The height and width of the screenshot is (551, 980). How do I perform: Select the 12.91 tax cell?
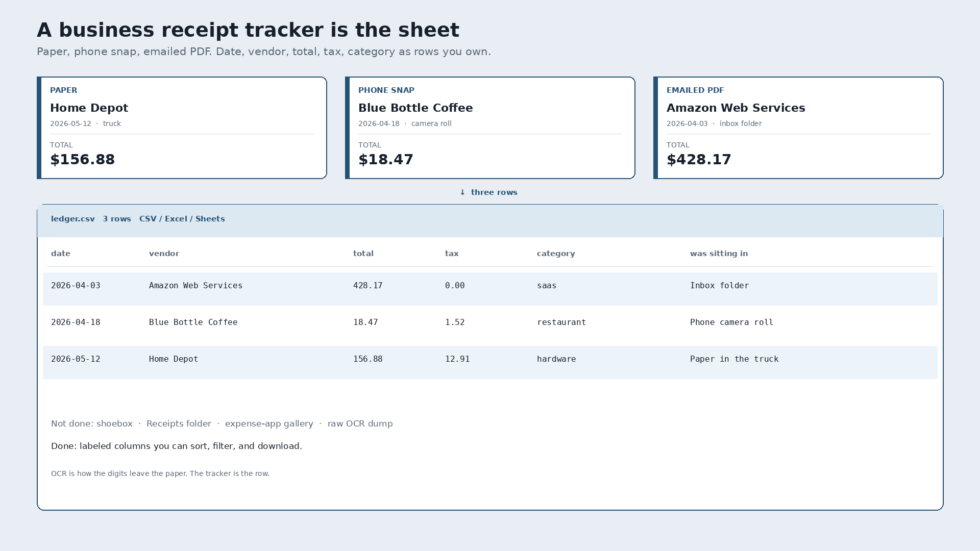click(457, 359)
